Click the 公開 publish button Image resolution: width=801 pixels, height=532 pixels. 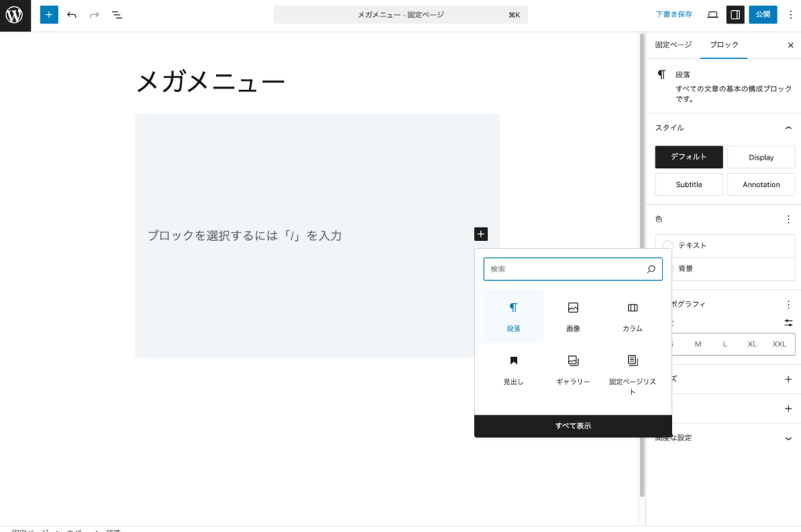pyautogui.click(x=763, y=14)
